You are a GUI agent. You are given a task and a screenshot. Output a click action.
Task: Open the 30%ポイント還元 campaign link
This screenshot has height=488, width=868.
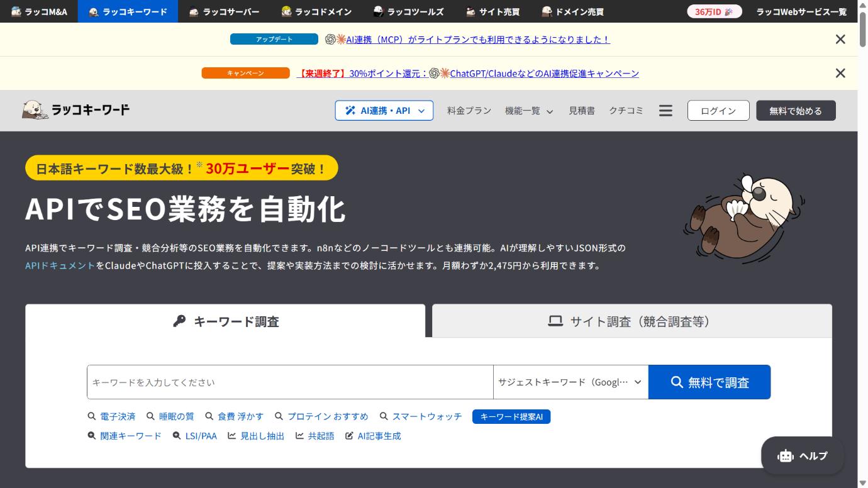tap(468, 74)
